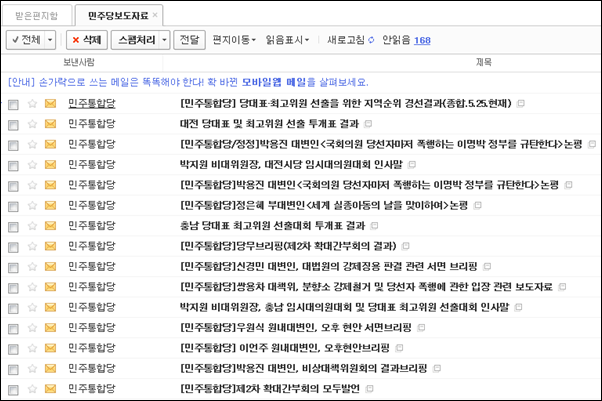Viewport: 602px width, 401px height.
Task: Click sender 민주통합당 of 지역순위 경선결과 mail
Action: pos(92,104)
